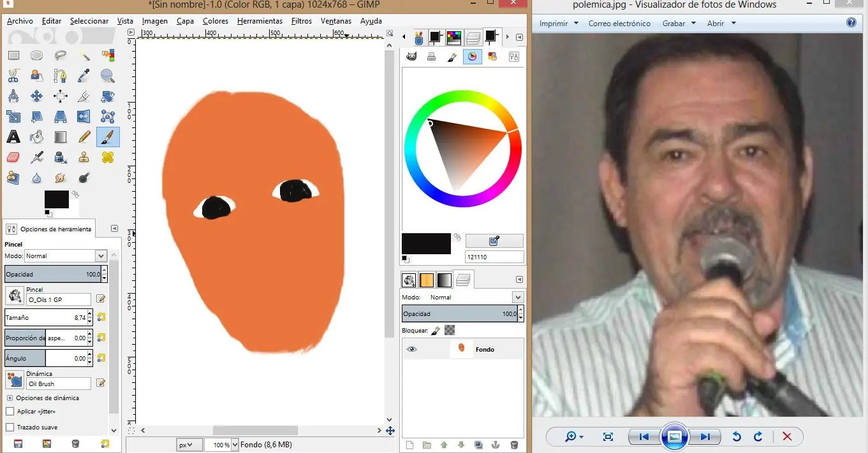The image size is (868, 453).
Task: Select the Zoom magnifier tool
Action: 108,76
